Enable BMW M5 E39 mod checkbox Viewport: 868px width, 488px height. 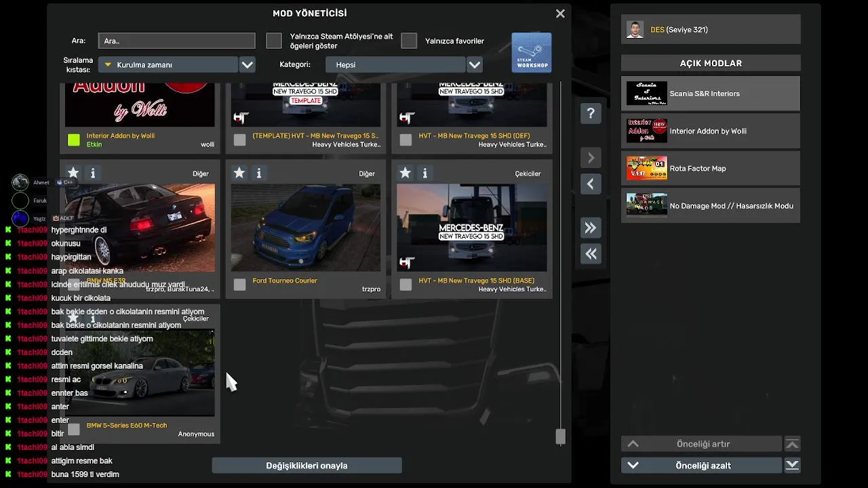coord(74,285)
